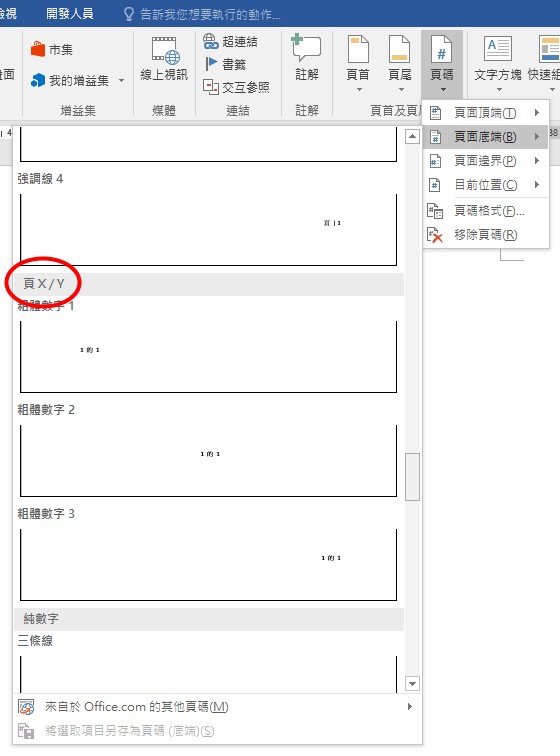
Task: Expand the 文字方塊 dropdown arrow
Action: [499, 90]
